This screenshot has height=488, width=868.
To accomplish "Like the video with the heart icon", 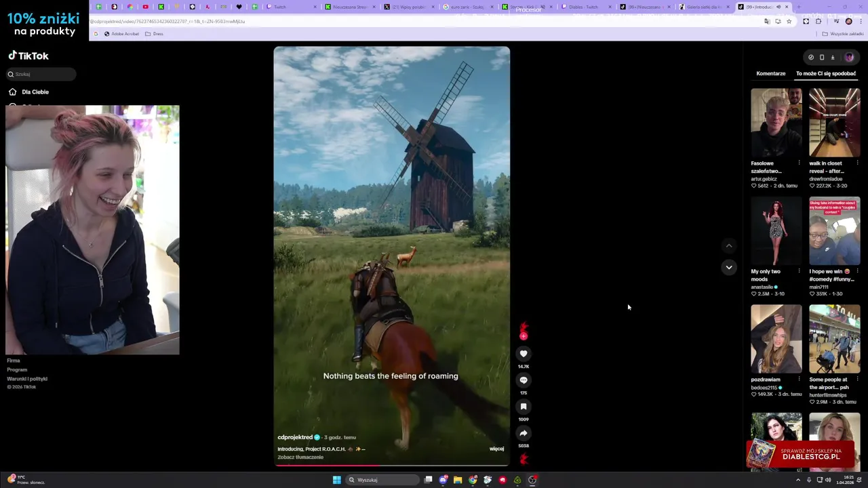I will point(524,353).
